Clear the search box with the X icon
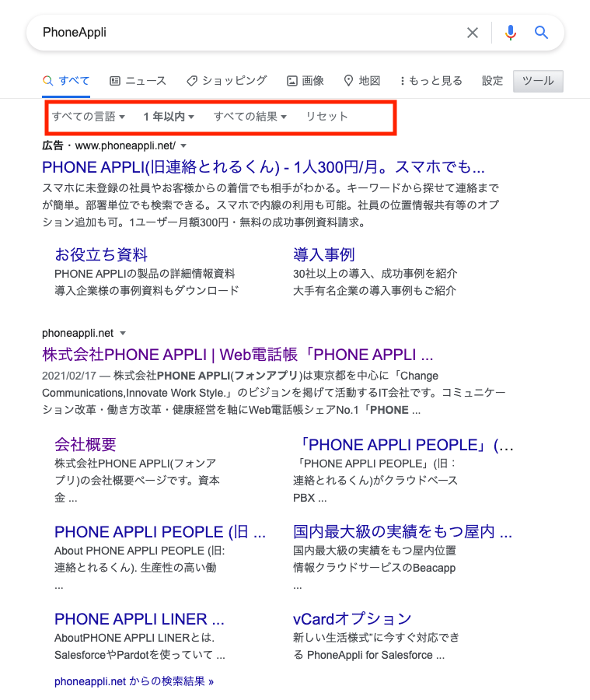The image size is (590, 700). [x=472, y=33]
